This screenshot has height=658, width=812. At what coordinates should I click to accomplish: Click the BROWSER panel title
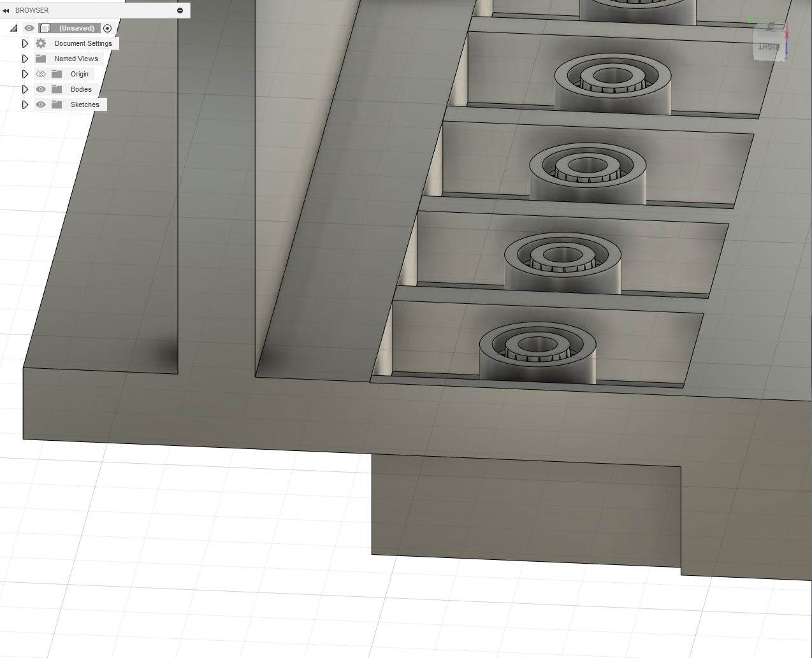coord(32,11)
